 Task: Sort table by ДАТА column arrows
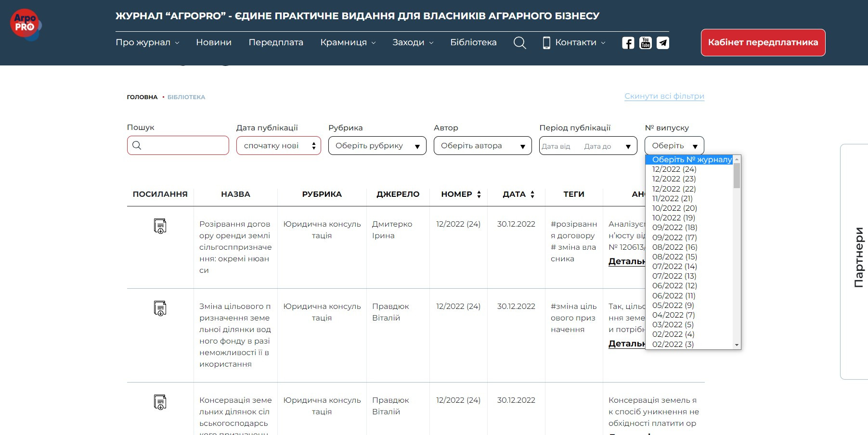tap(532, 194)
